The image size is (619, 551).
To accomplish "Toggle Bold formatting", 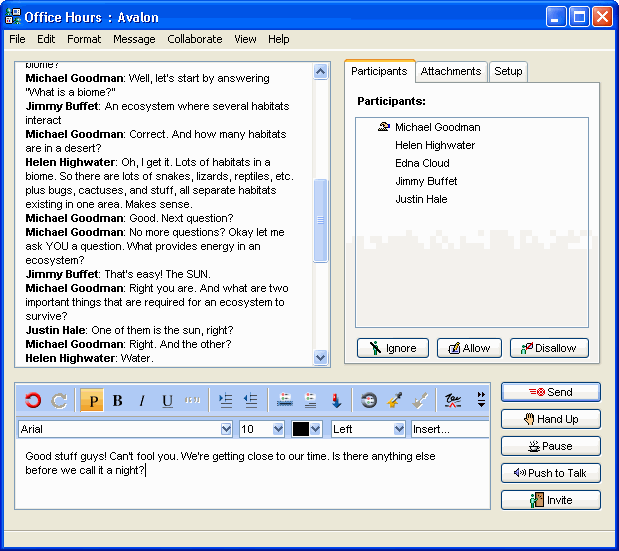I will pos(117,401).
